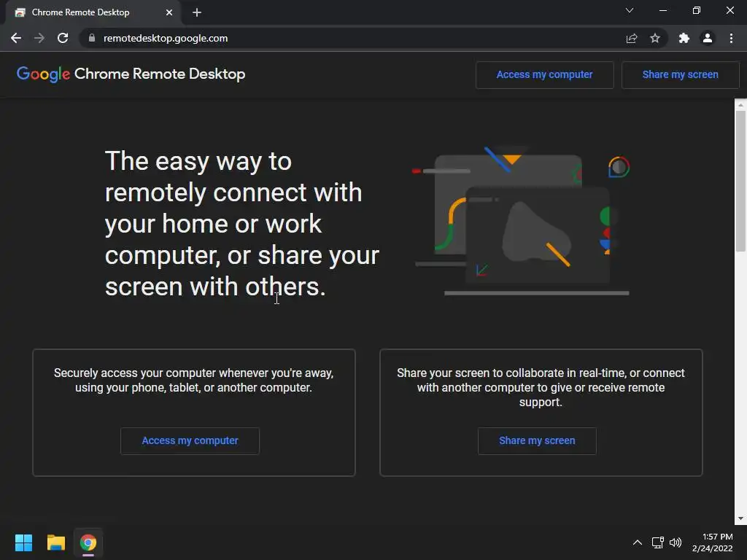Click the Chrome taskbar icon
This screenshot has width=747, height=560.
(88, 542)
